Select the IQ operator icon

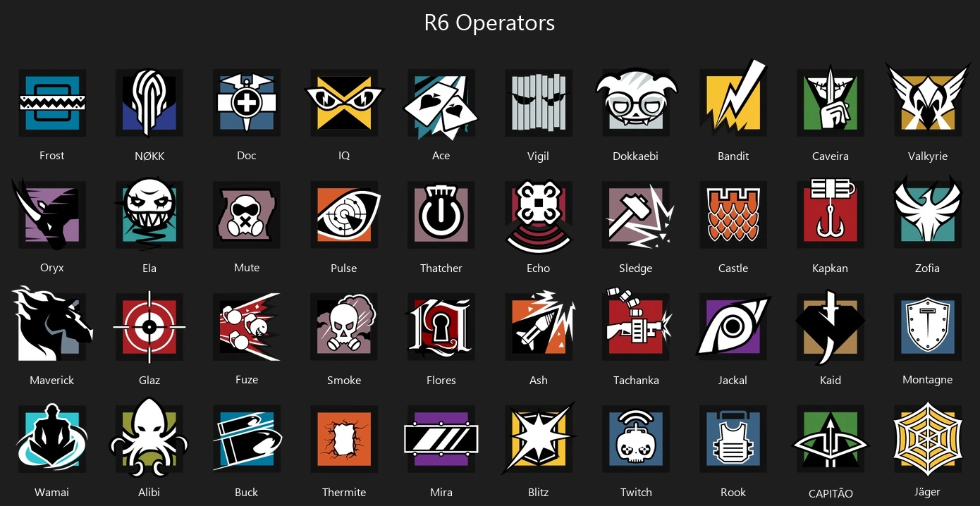click(344, 103)
